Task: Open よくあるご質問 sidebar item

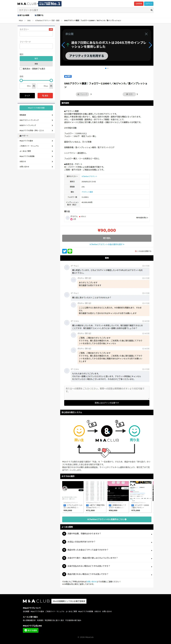Action: (x=36, y=151)
